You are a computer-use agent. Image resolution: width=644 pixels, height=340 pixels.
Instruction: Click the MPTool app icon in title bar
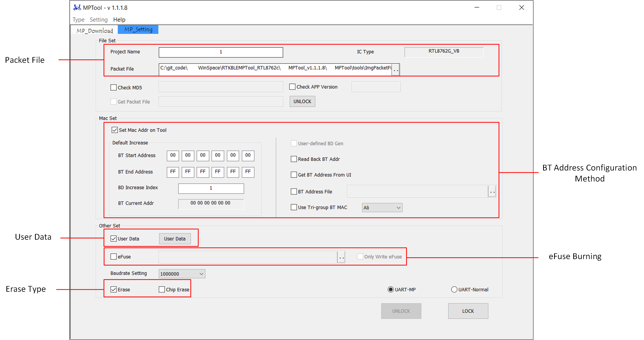77,8
